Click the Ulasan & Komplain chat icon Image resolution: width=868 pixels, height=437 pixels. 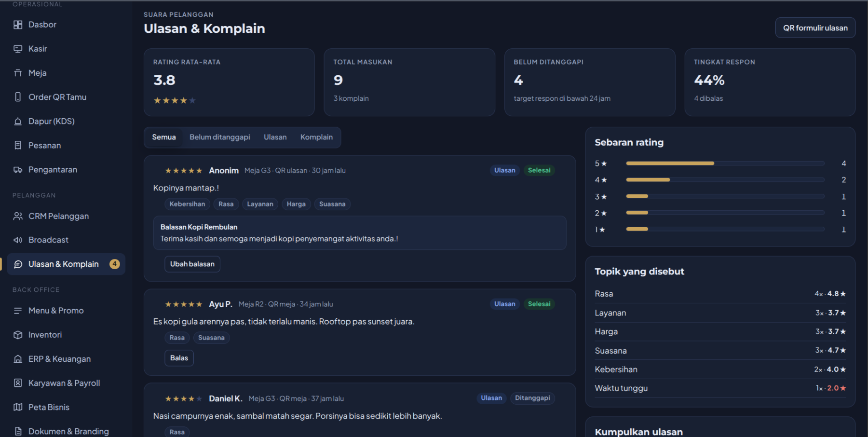click(18, 264)
